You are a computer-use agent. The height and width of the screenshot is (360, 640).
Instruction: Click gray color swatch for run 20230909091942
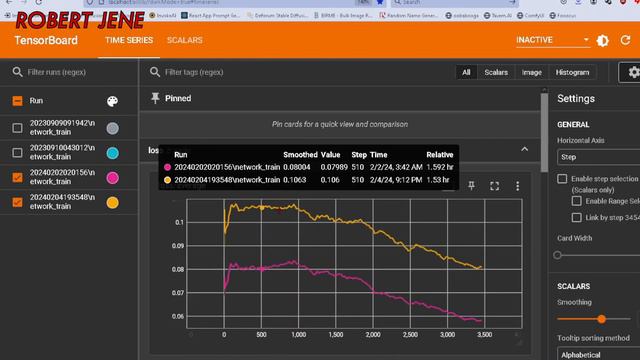113,129
